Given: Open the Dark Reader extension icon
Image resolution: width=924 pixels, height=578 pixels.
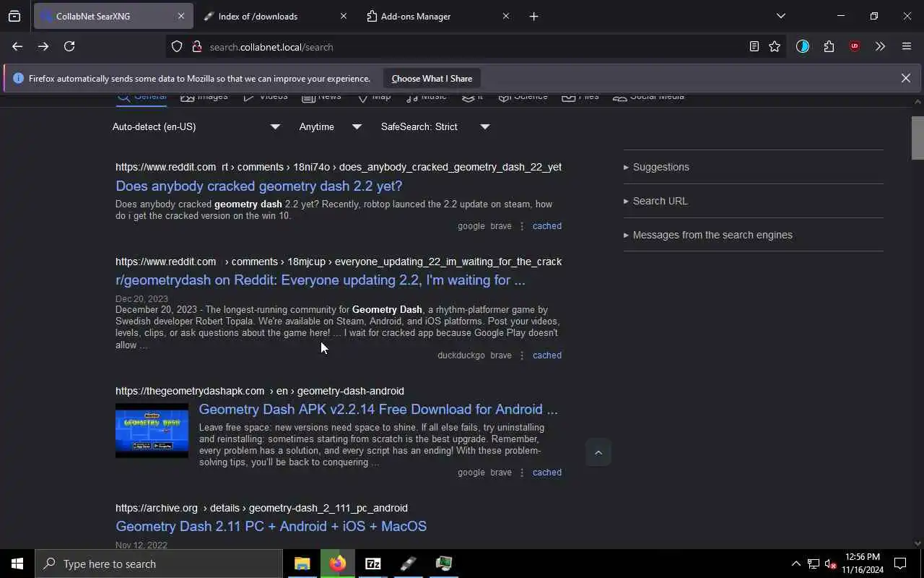Looking at the screenshot, I should coord(803,46).
